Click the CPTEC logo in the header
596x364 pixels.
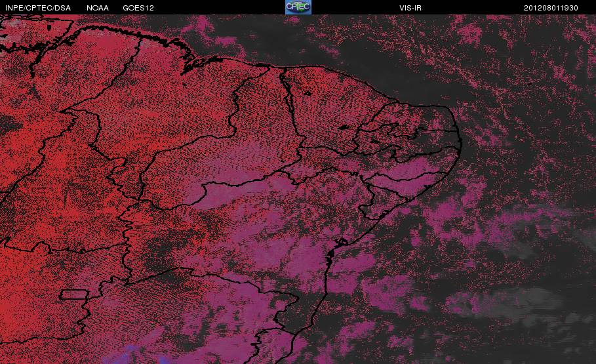(x=298, y=7)
